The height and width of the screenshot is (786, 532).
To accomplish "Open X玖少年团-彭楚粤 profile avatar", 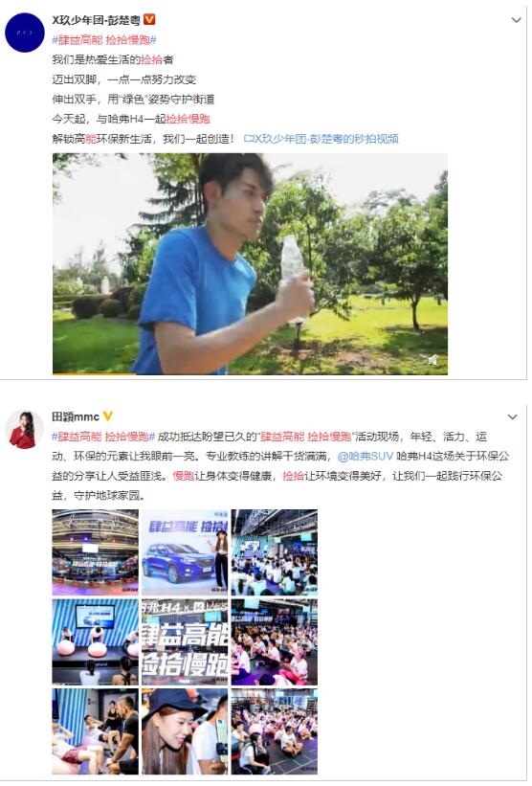I will click(25, 33).
